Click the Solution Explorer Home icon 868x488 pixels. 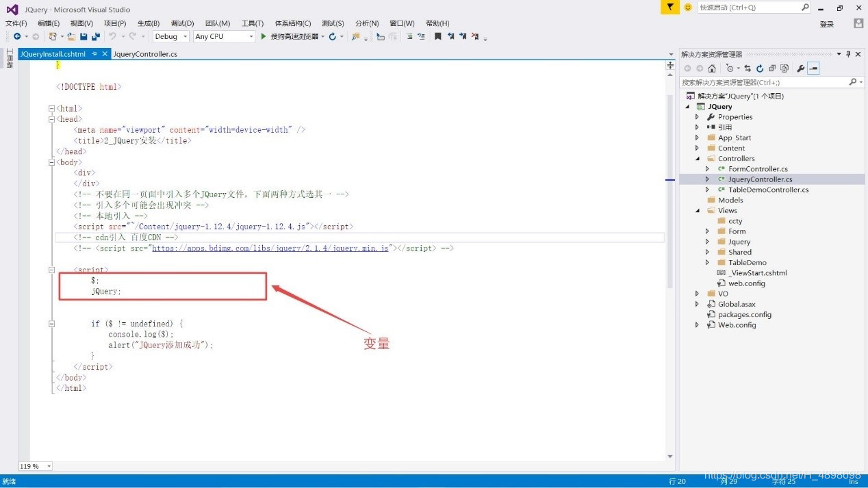click(x=712, y=68)
